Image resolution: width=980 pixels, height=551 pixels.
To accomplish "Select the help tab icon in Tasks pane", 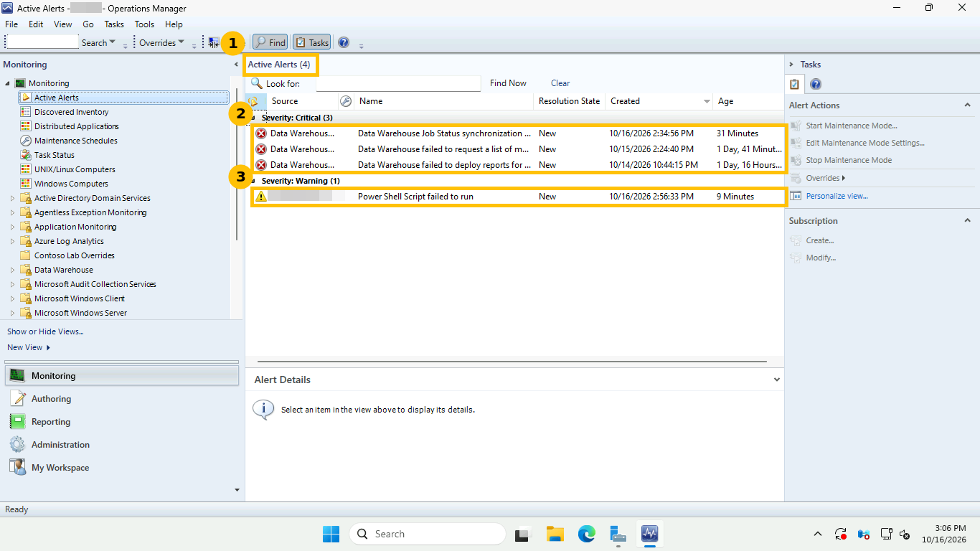I will 816,85.
